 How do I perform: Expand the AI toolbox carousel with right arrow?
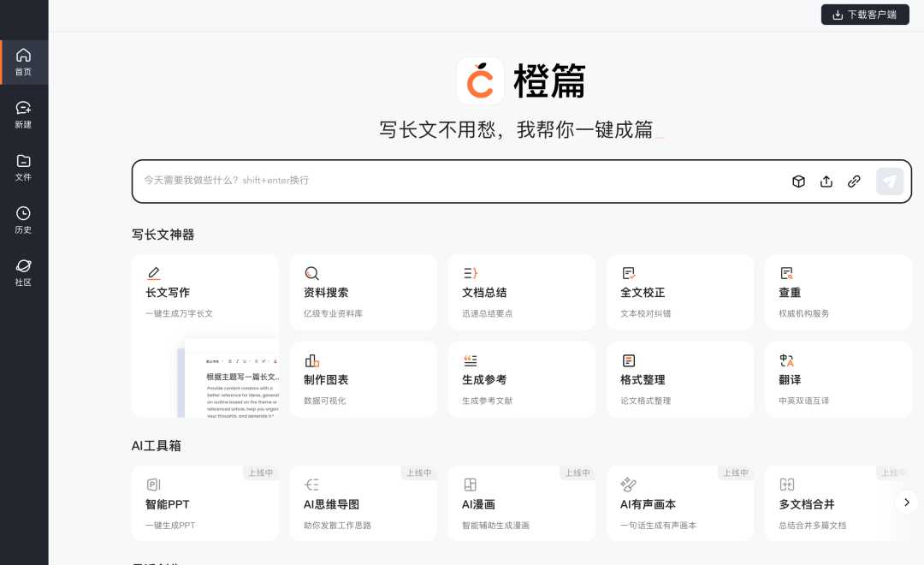pos(907,503)
